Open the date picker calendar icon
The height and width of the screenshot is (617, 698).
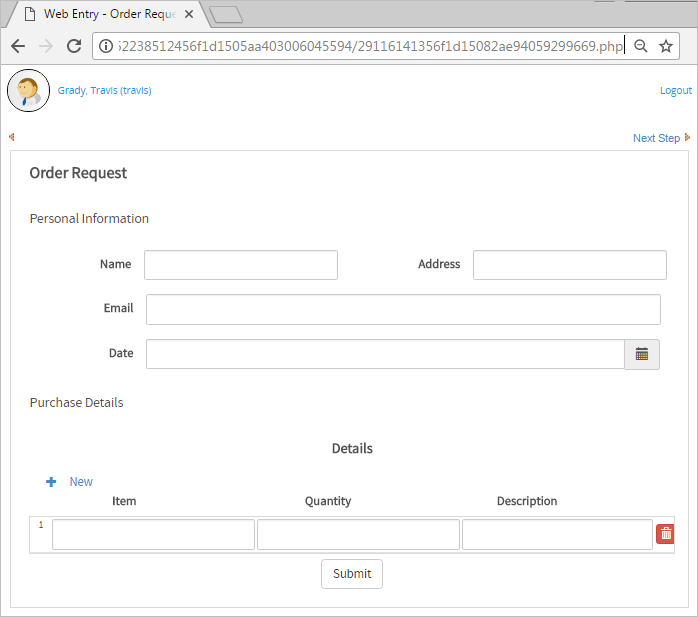click(641, 354)
